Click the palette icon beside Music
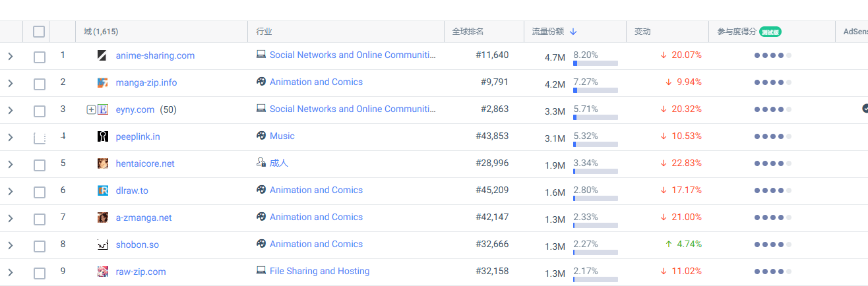The width and height of the screenshot is (868, 286). click(x=261, y=136)
